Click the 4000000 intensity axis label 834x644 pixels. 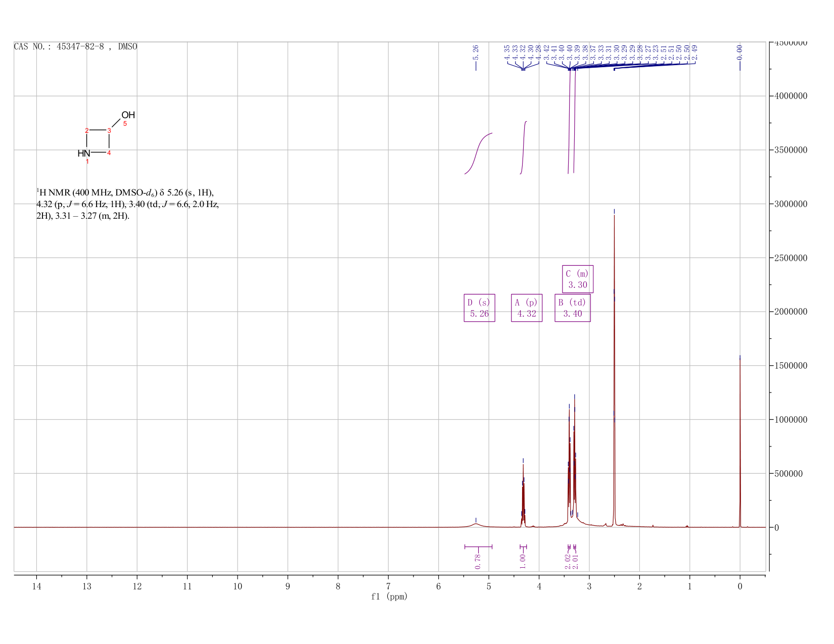[x=791, y=96]
